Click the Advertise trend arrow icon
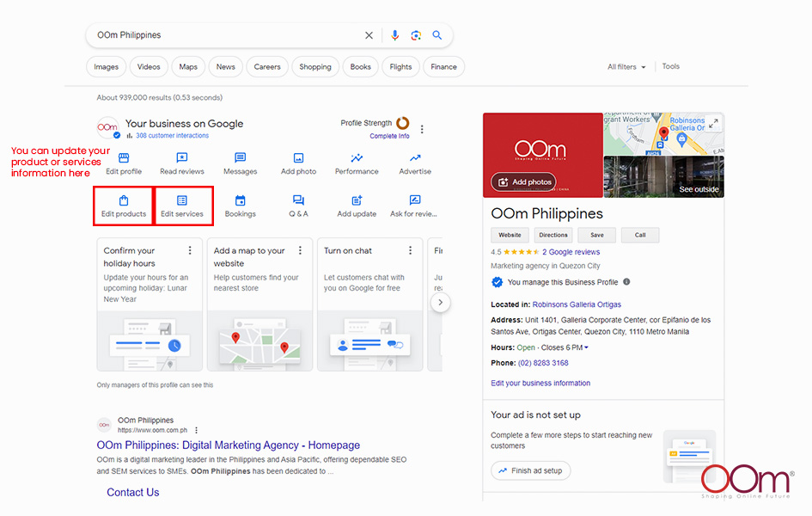 tap(415, 158)
